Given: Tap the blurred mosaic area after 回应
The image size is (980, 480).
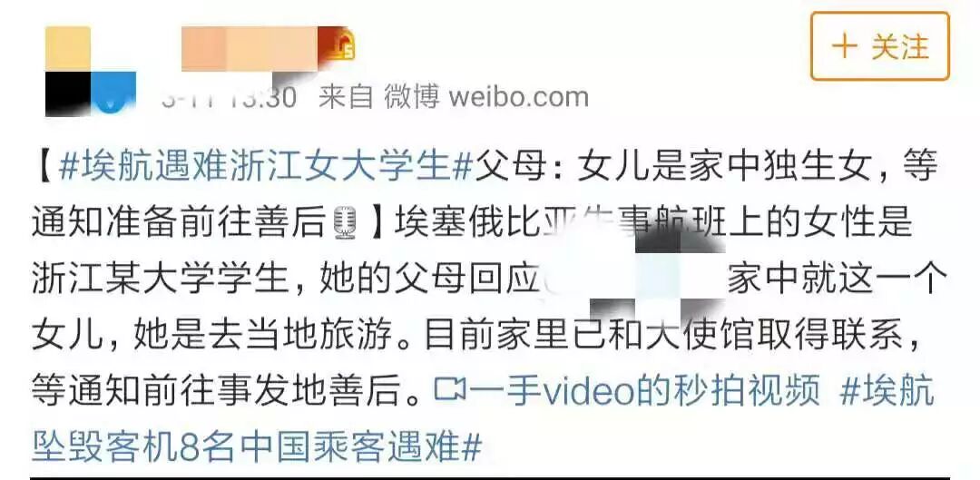Looking at the screenshot, I should (632, 280).
